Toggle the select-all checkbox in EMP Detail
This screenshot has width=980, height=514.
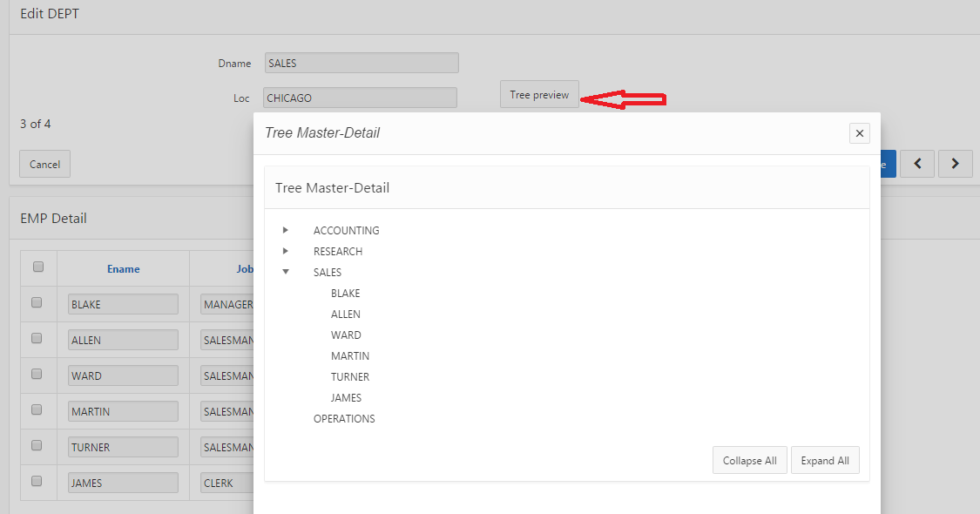[x=37, y=267]
